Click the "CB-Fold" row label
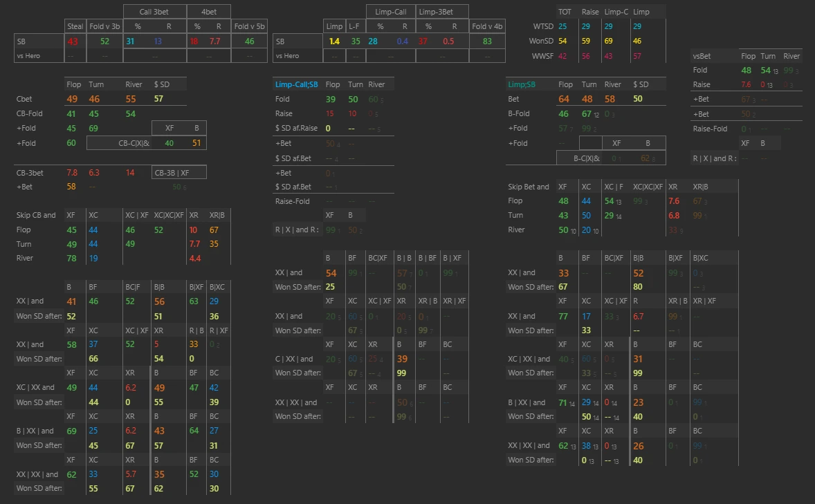 pos(29,113)
